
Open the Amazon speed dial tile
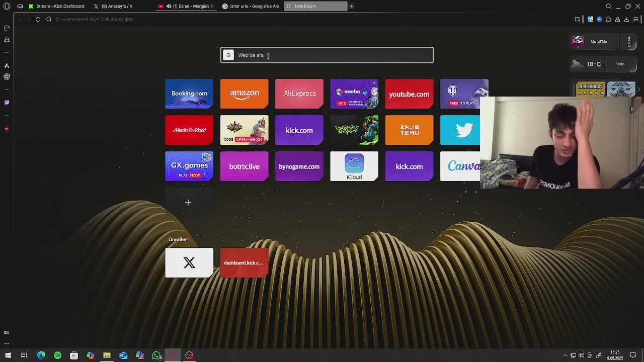point(244,94)
